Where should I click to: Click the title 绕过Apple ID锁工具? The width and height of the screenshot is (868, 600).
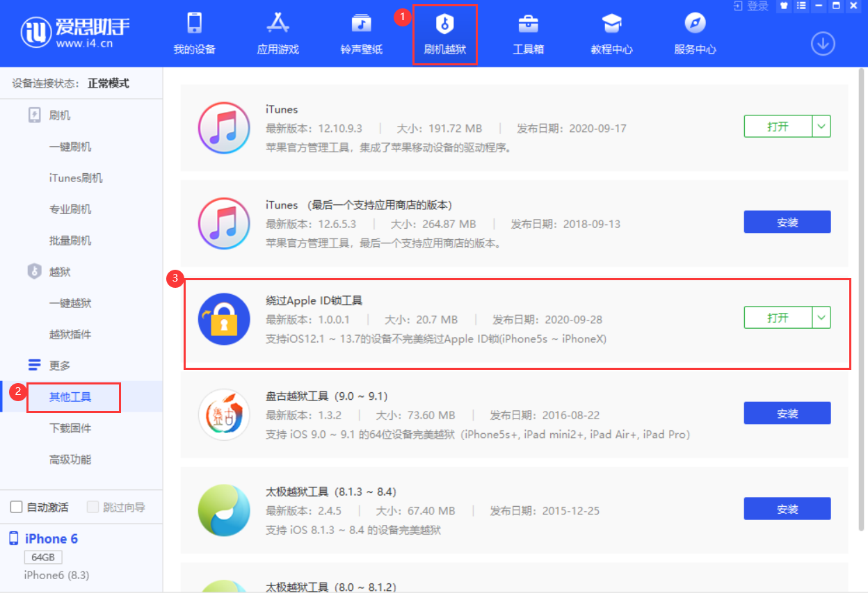click(x=314, y=300)
